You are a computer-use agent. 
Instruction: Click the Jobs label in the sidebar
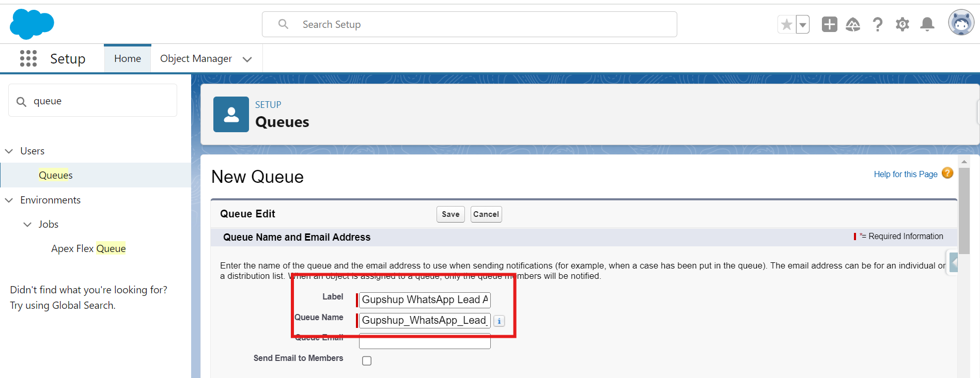[x=49, y=224]
